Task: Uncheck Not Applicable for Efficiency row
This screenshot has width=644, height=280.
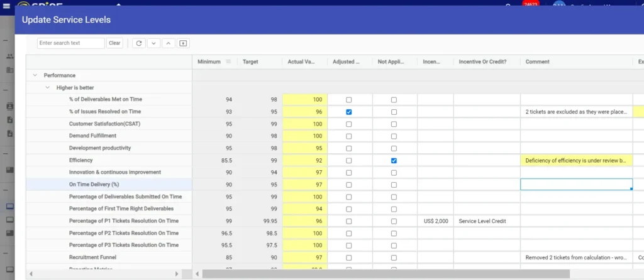Action: (394, 160)
